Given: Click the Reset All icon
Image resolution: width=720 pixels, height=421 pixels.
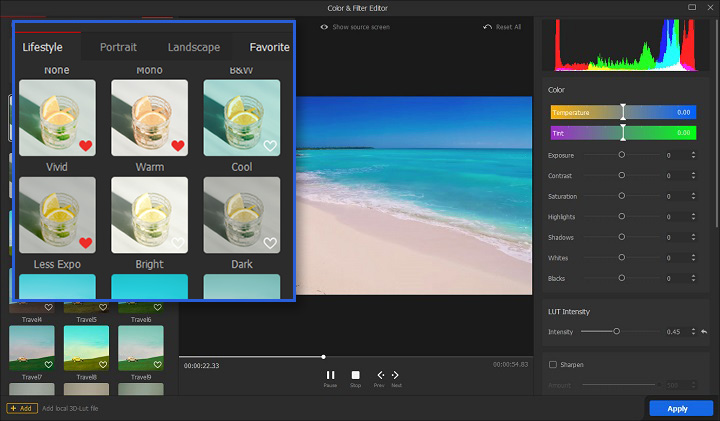Looking at the screenshot, I should click(x=487, y=27).
